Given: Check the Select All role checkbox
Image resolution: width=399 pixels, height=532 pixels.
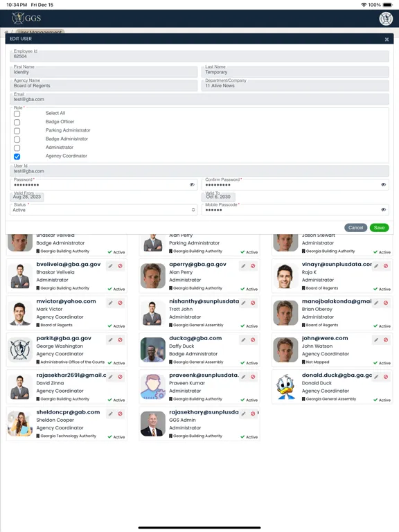Looking at the screenshot, I should coord(17,114).
